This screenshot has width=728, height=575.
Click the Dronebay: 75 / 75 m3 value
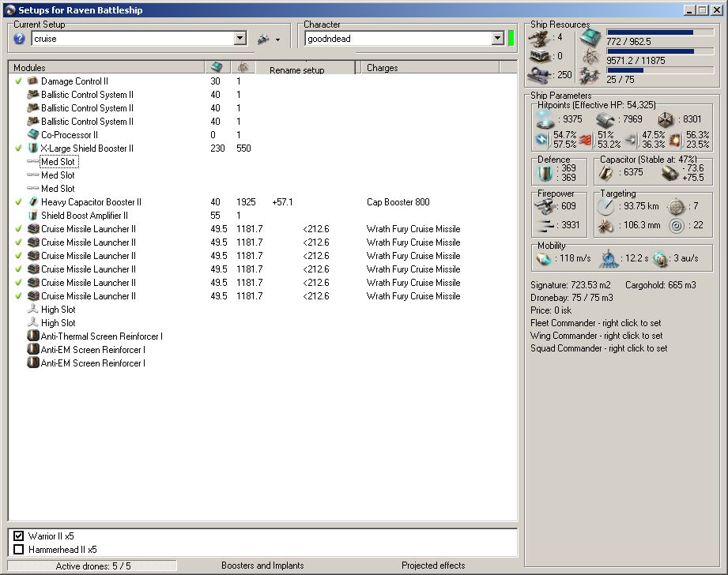click(x=571, y=298)
